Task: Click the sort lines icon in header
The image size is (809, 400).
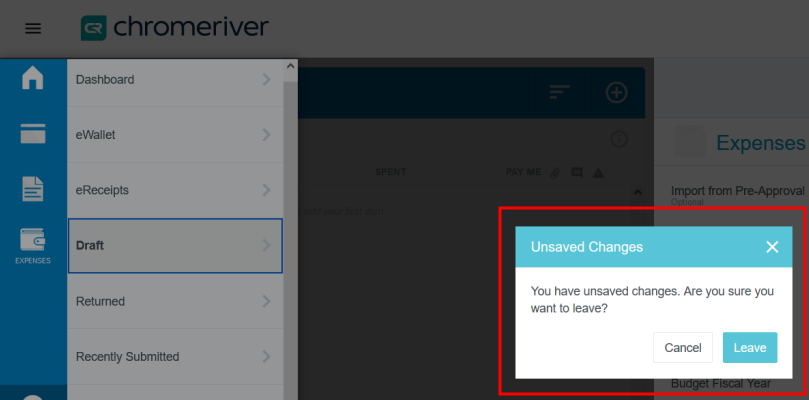Action: 559,92
